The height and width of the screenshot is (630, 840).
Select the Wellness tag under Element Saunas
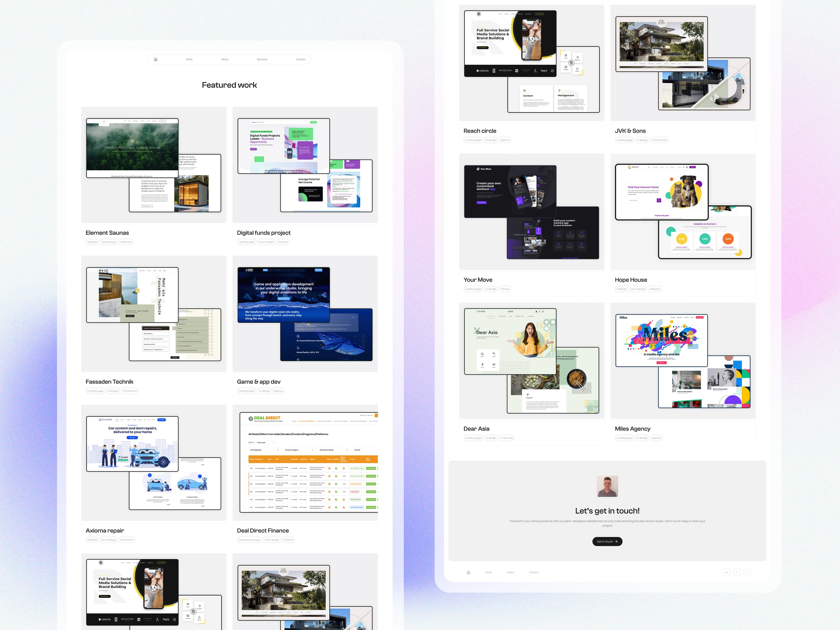pos(126,242)
